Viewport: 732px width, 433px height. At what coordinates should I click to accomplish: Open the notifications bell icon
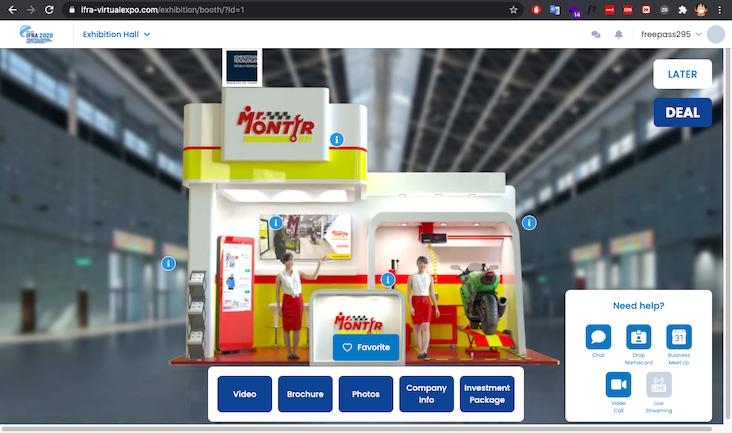pos(619,34)
